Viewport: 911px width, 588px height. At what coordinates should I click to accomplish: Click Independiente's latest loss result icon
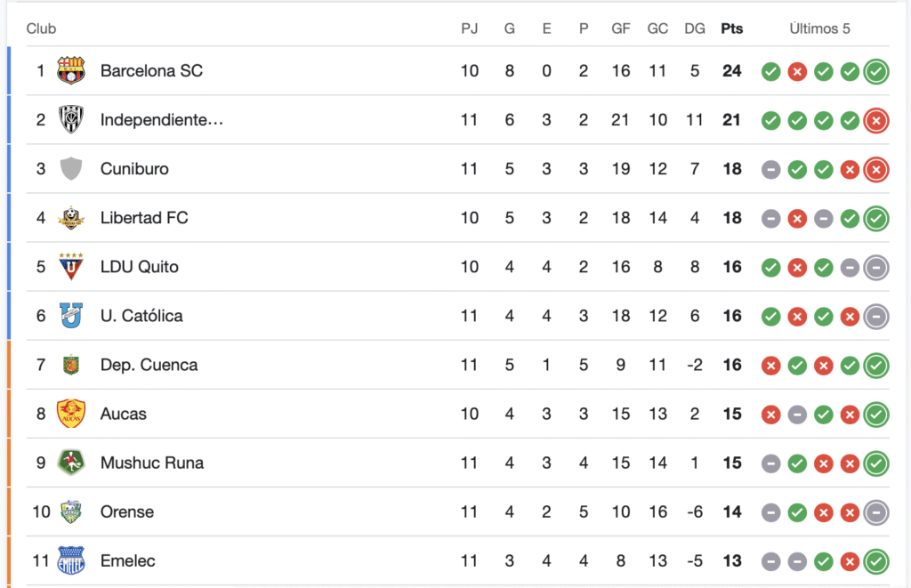[875, 120]
